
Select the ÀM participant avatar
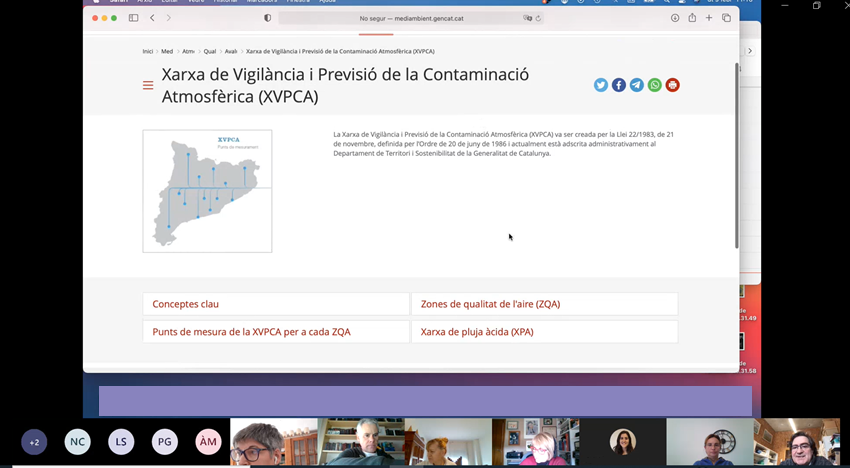pyautogui.click(x=208, y=442)
